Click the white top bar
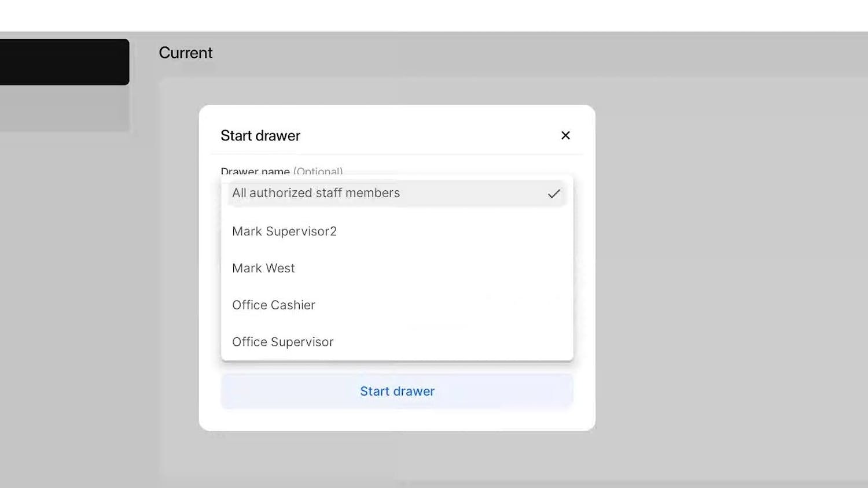 tap(434, 15)
